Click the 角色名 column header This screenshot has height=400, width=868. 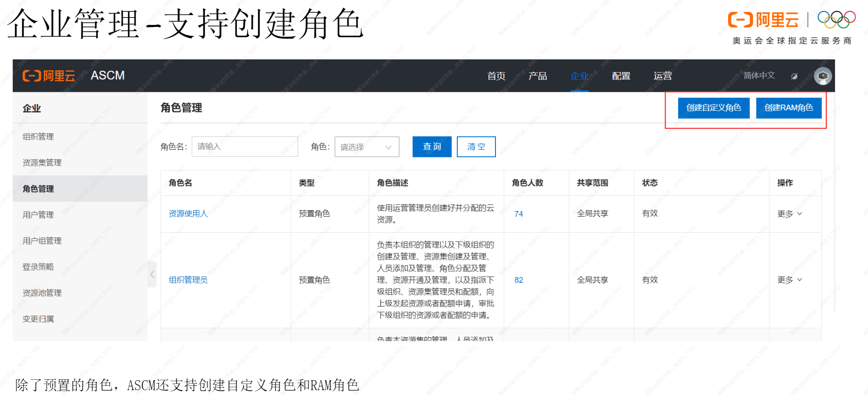(x=180, y=183)
